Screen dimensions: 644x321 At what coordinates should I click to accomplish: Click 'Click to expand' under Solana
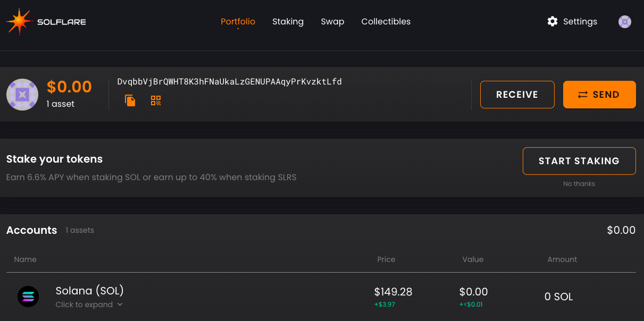pos(84,305)
